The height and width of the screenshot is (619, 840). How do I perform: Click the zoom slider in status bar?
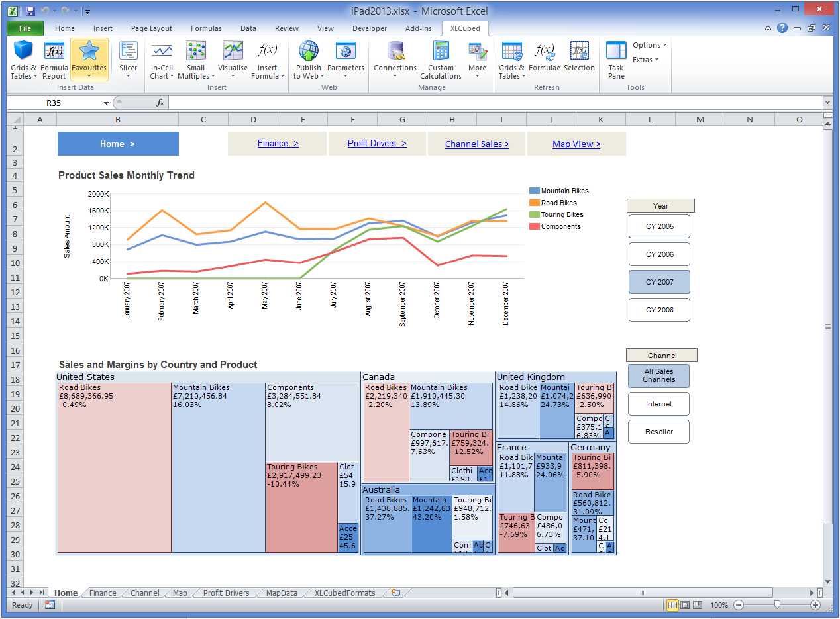coord(777,605)
